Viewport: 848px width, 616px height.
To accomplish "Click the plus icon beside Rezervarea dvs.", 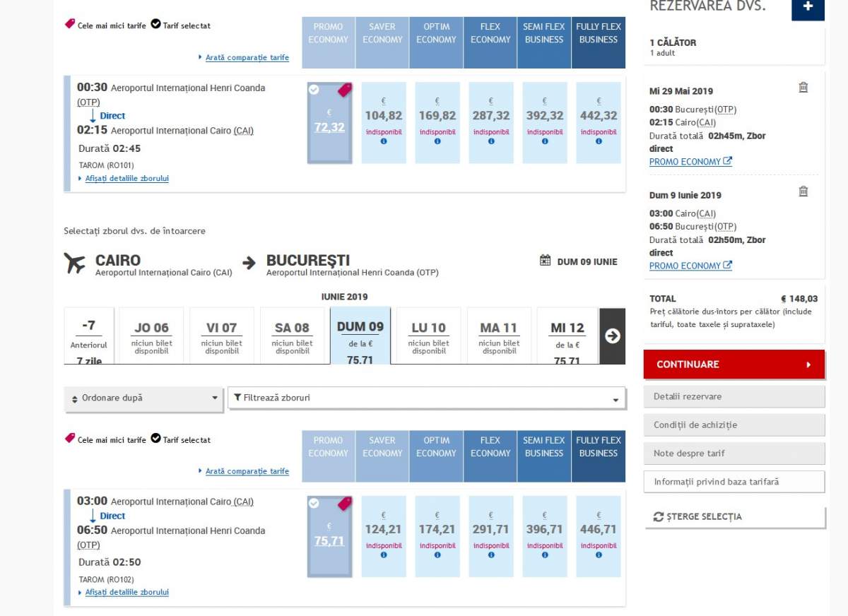I will (x=808, y=7).
